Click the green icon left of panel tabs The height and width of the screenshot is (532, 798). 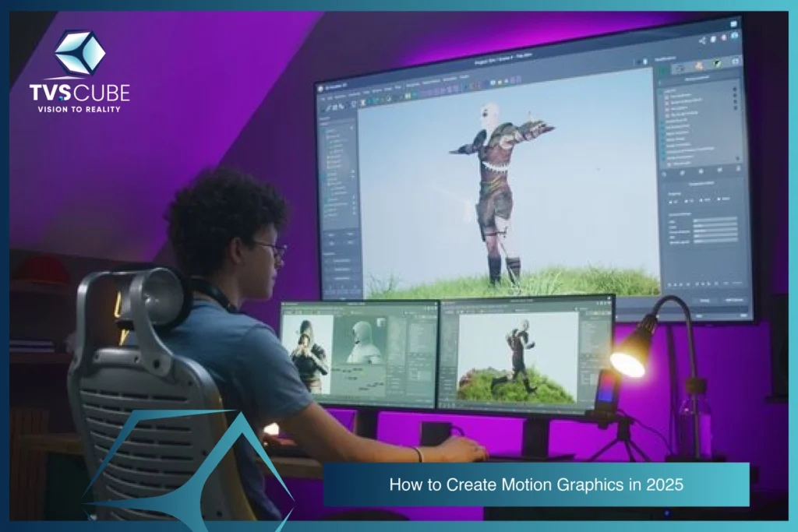click(x=663, y=70)
